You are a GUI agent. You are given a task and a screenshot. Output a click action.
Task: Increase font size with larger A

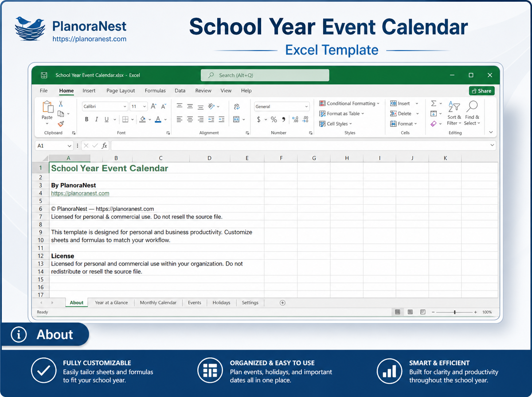pyautogui.click(x=153, y=106)
